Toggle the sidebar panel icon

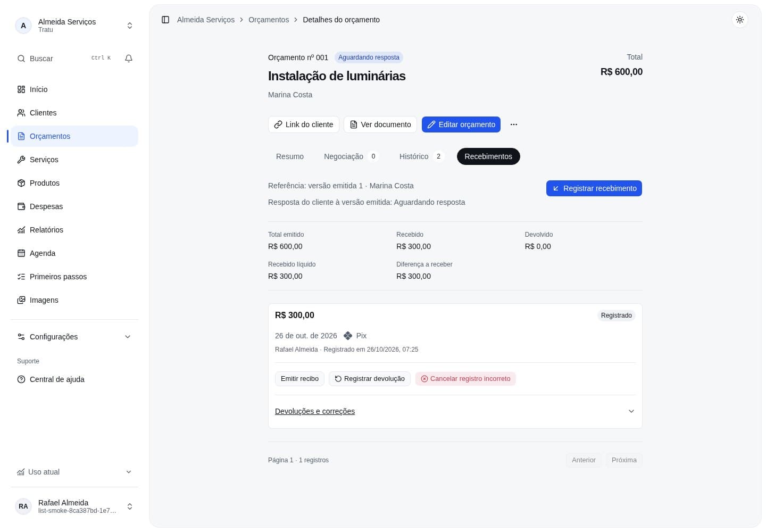(165, 20)
